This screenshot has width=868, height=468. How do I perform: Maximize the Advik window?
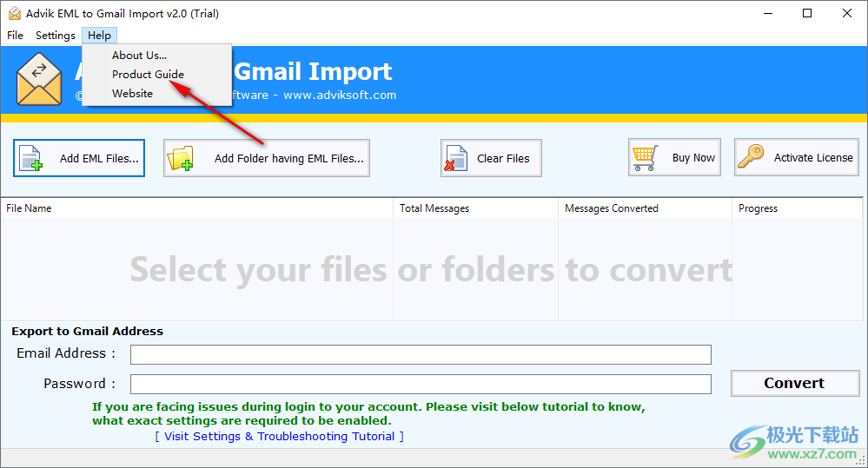pos(807,13)
